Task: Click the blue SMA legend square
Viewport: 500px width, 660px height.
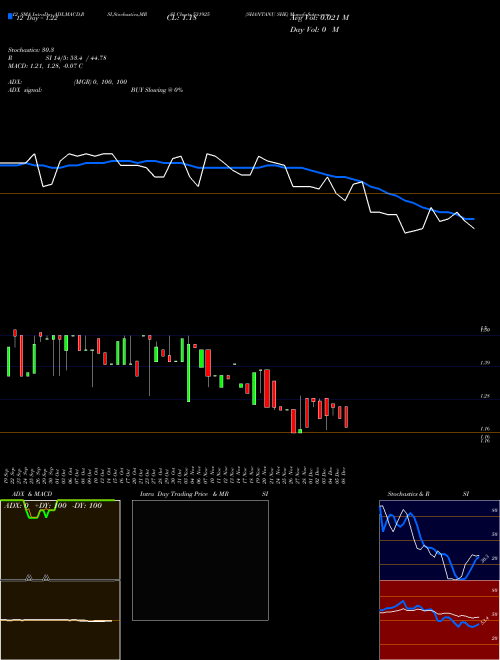Action: [x=10, y=16]
